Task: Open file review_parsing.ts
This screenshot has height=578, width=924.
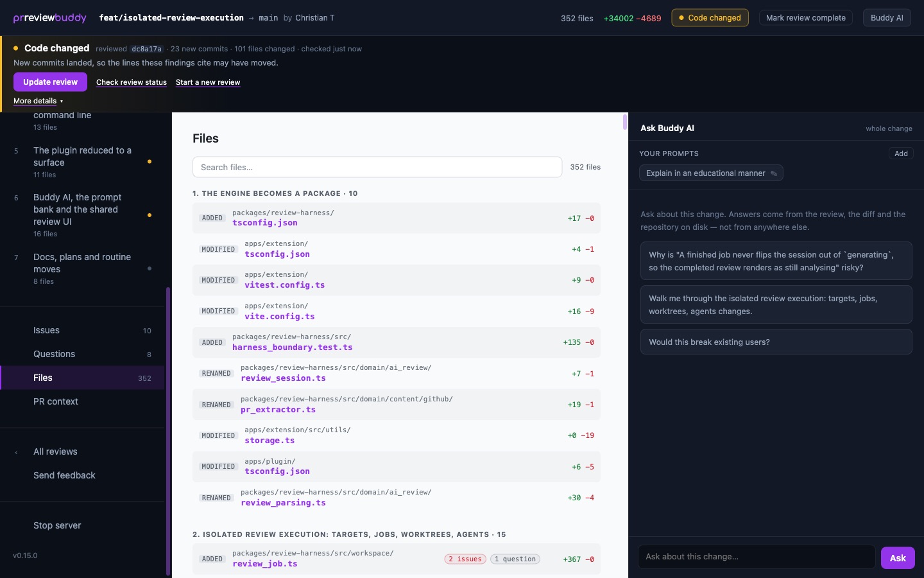Action: tap(283, 503)
